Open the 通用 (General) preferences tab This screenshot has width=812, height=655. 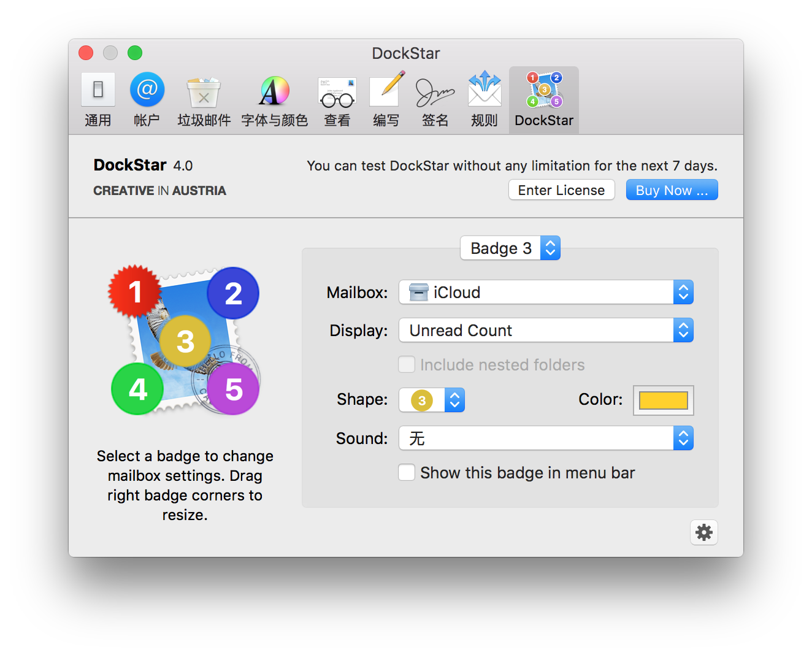98,100
